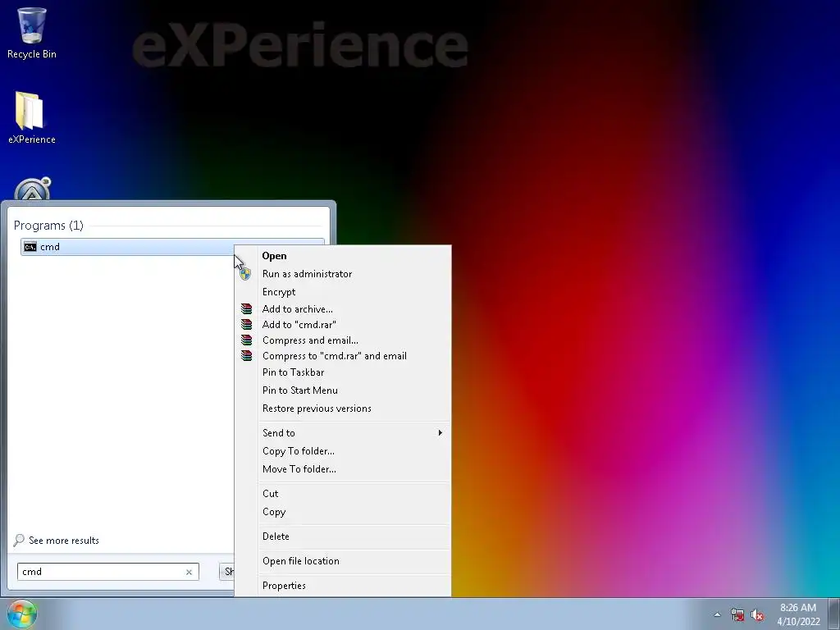Click the shield icon beside Run as administrator
The width and height of the screenshot is (840, 630).
(245, 274)
